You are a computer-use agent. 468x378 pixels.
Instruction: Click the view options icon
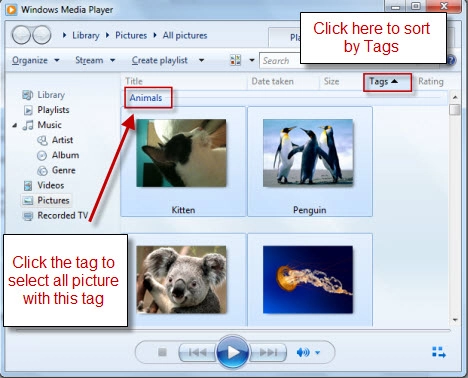pos(235,60)
